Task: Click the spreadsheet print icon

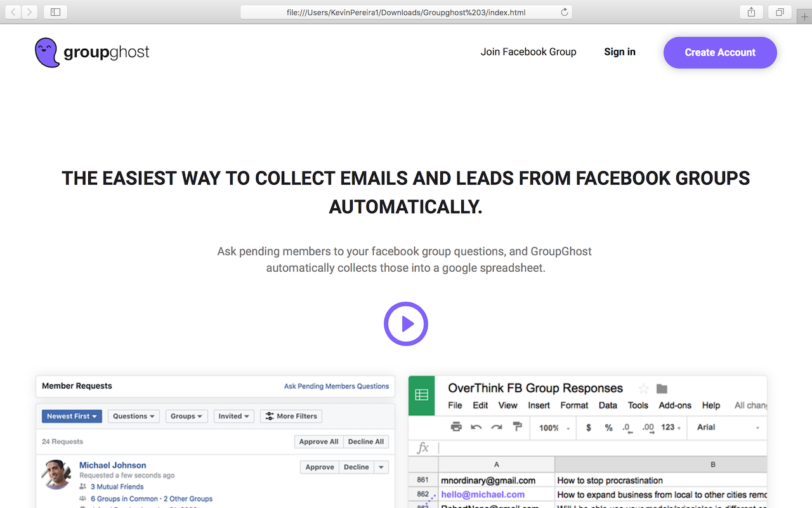Action: click(x=456, y=427)
